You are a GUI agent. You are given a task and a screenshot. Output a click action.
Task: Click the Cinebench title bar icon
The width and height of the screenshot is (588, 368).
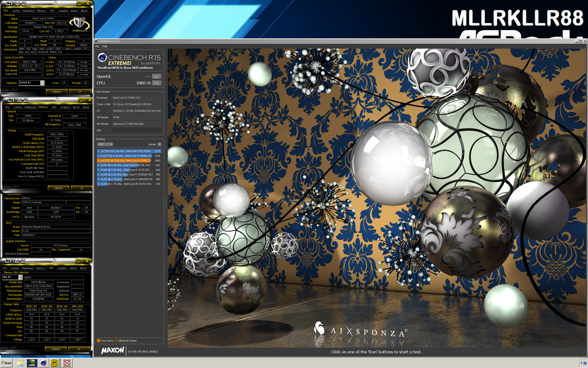[96, 41]
